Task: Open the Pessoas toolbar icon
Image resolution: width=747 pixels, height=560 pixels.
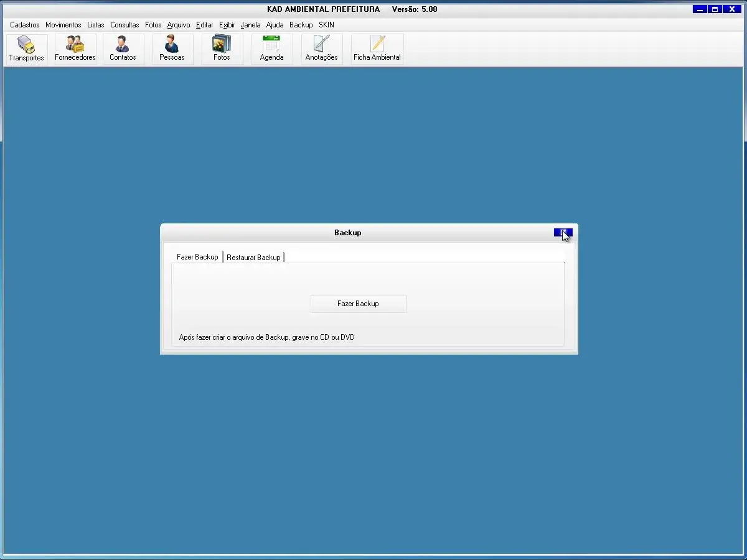Action: coord(172,49)
